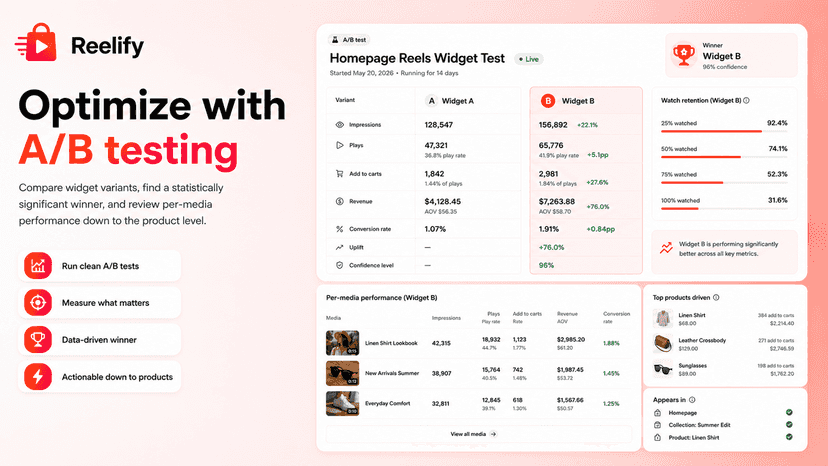Click the Plays triangle icon
This screenshot has width=828, height=466.
pos(340,145)
